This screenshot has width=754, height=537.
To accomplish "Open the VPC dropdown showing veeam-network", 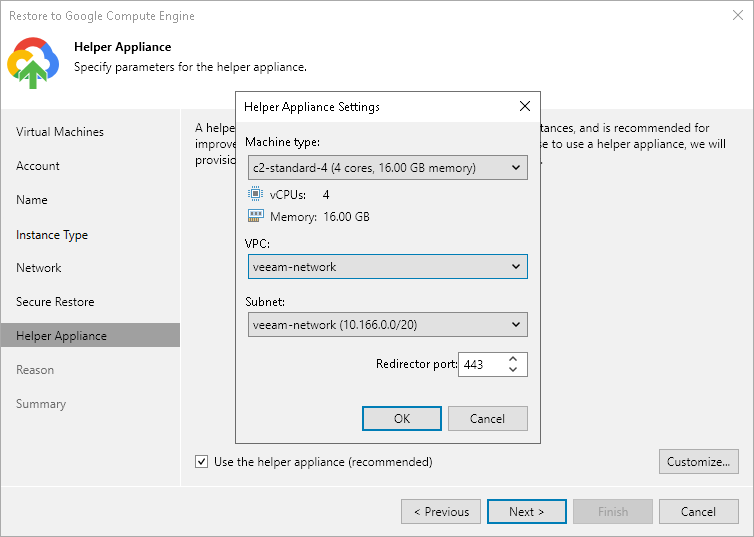I will pyautogui.click(x=388, y=267).
